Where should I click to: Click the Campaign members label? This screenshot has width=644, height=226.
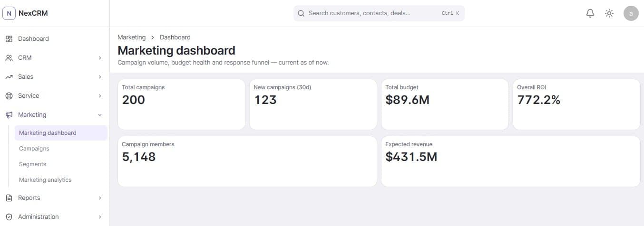(148, 144)
